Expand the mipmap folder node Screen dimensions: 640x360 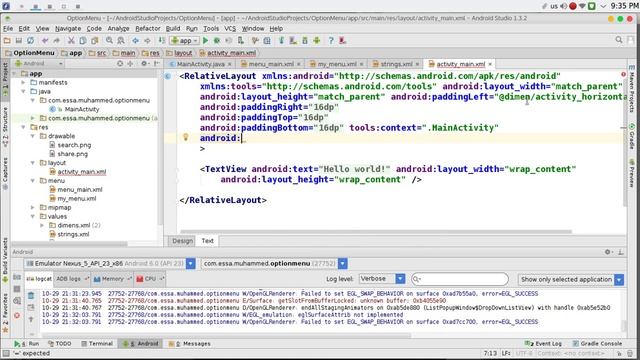coord(33,207)
